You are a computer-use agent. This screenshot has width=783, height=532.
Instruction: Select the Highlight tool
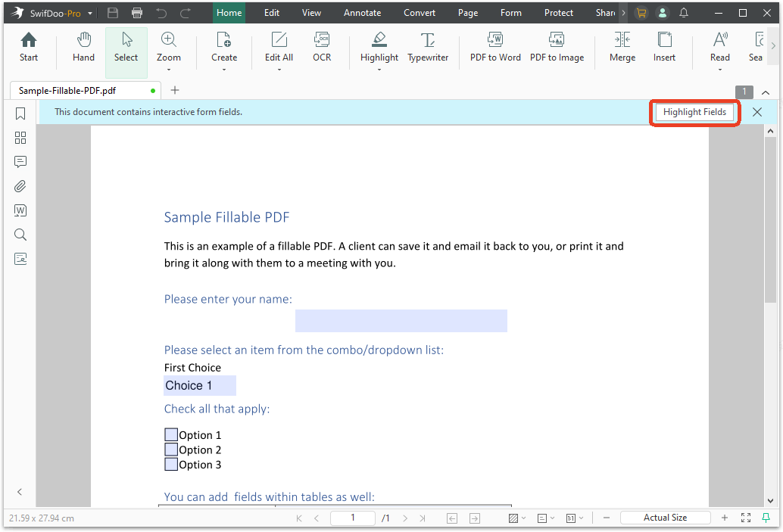point(379,47)
